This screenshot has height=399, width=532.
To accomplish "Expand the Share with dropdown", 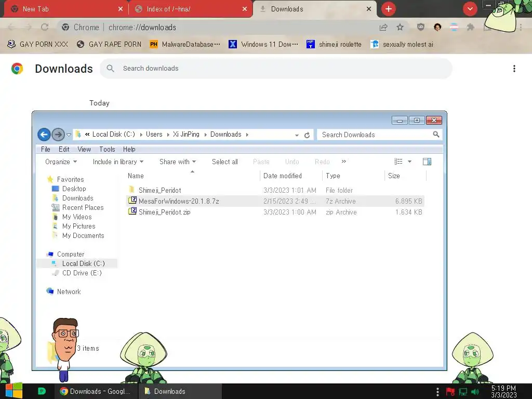I will pos(178,162).
